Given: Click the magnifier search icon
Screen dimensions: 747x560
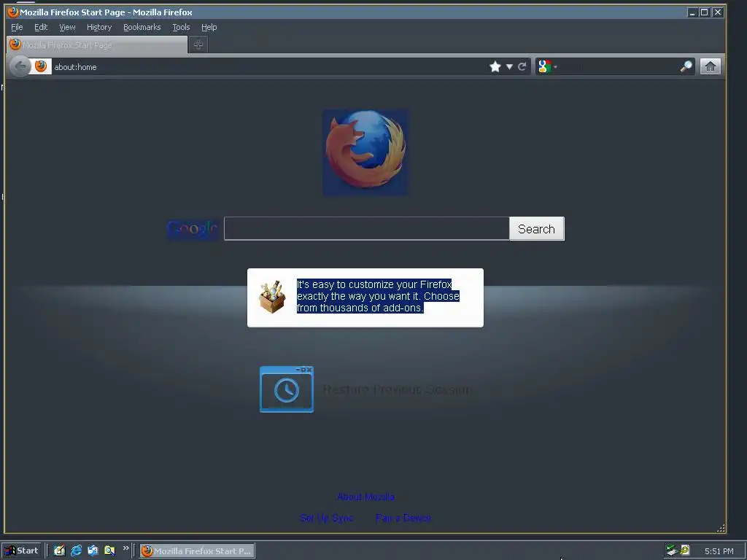Looking at the screenshot, I should 686,66.
